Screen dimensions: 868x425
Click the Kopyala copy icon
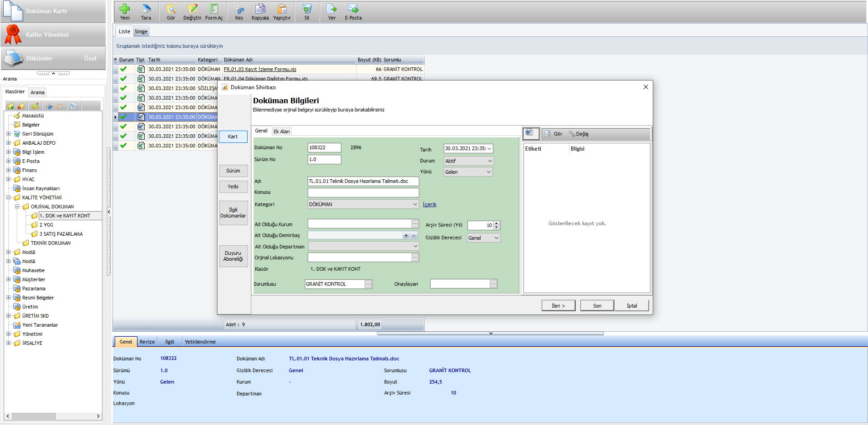pyautogui.click(x=260, y=9)
